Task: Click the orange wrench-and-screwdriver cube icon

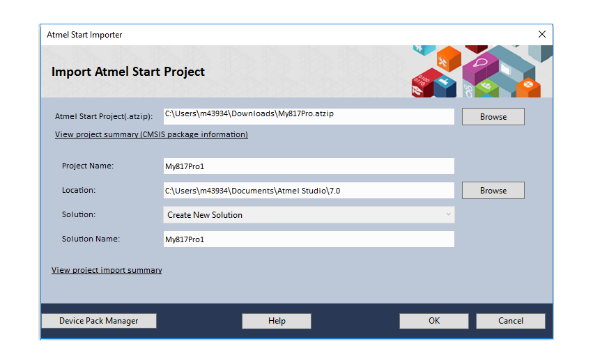Action: coord(443,61)
